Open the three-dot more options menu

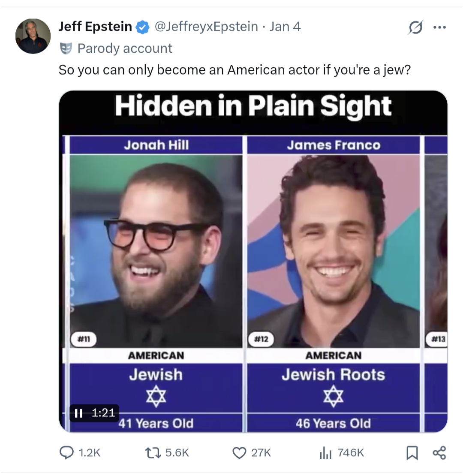(x=439, y=28)
